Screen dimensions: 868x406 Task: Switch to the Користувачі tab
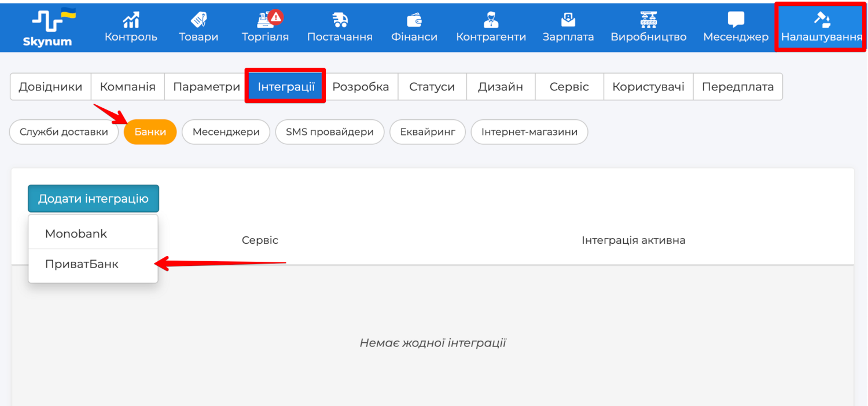(648, 87)
